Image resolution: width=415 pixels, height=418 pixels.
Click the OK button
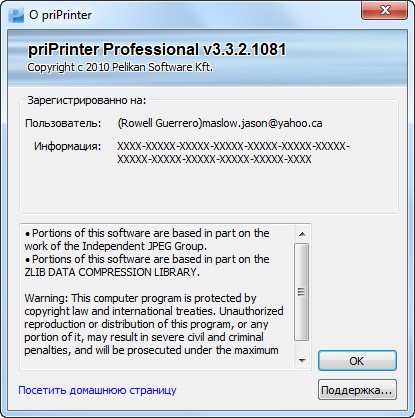[x=357, y=361]
